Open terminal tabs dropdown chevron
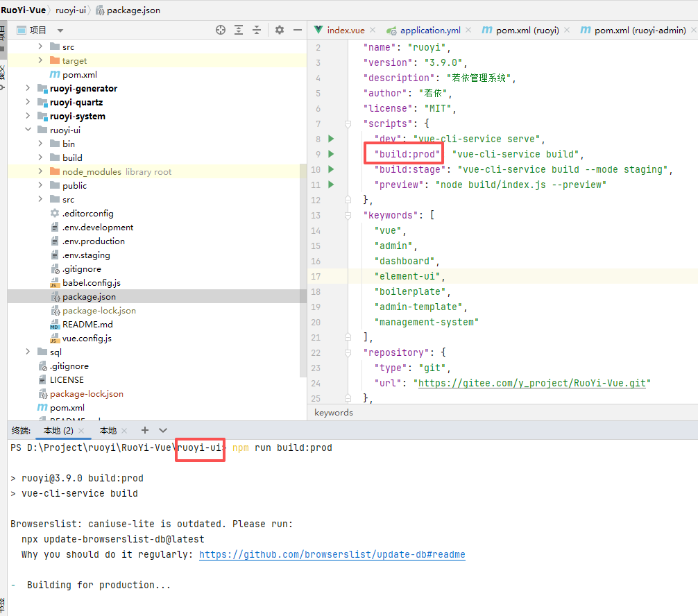Screen dimensions: 698x616 click(163, 430)
